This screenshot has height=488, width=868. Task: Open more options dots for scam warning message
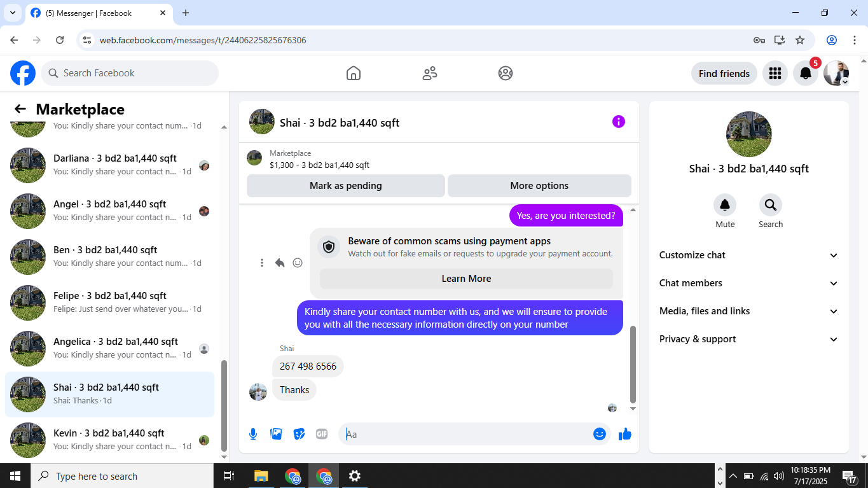262,263
